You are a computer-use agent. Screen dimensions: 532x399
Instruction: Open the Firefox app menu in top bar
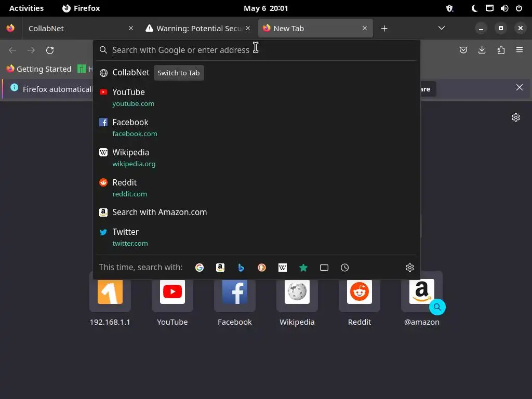pyautogui.click(x=81, y=8)
